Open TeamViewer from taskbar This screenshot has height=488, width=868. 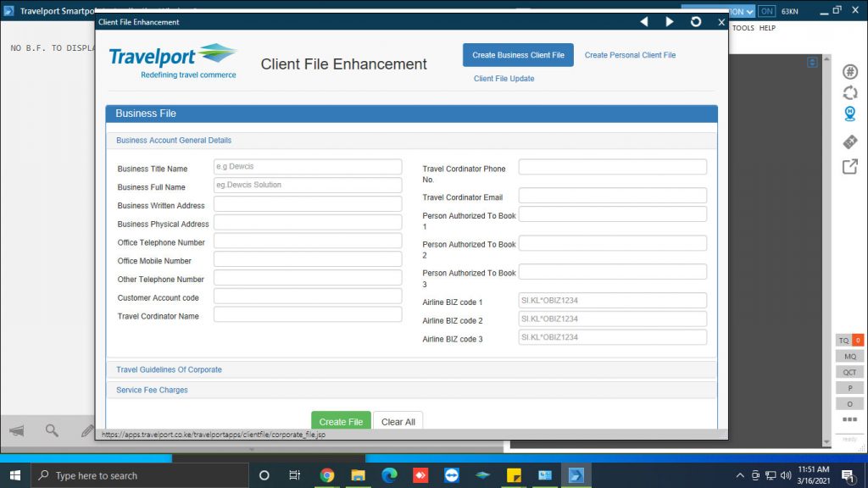(x=452, y=475)
